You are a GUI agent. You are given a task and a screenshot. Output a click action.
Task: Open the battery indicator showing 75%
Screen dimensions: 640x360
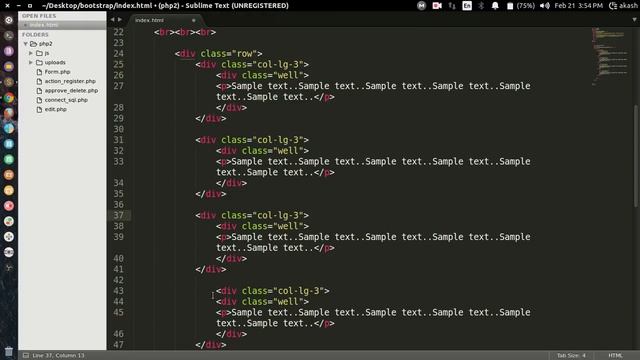pyautogui.click(x=520, y=6)
